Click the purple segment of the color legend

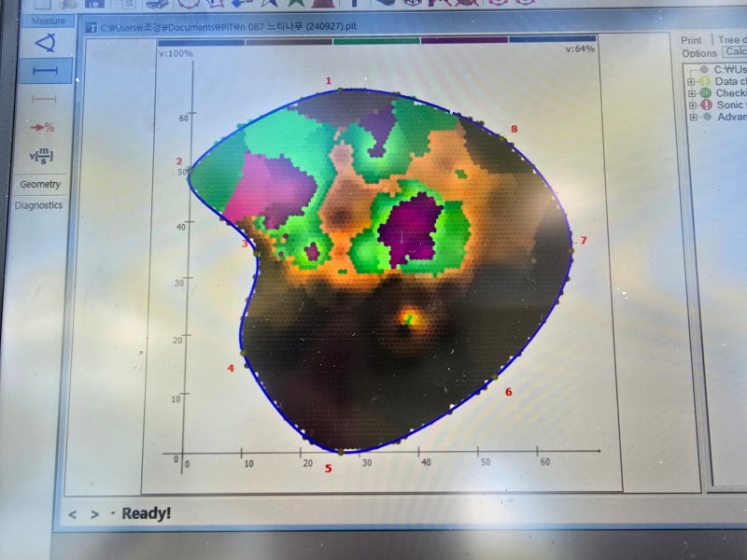pyautogui.click(x=464, y=40)
